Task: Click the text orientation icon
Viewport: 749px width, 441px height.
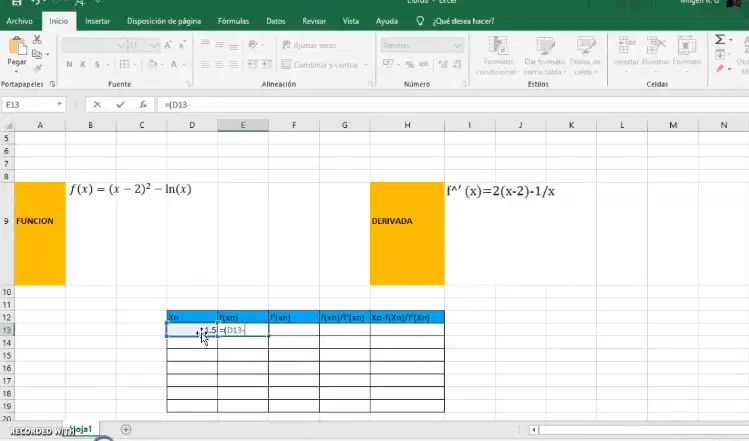Action: [x=253, y=45]
